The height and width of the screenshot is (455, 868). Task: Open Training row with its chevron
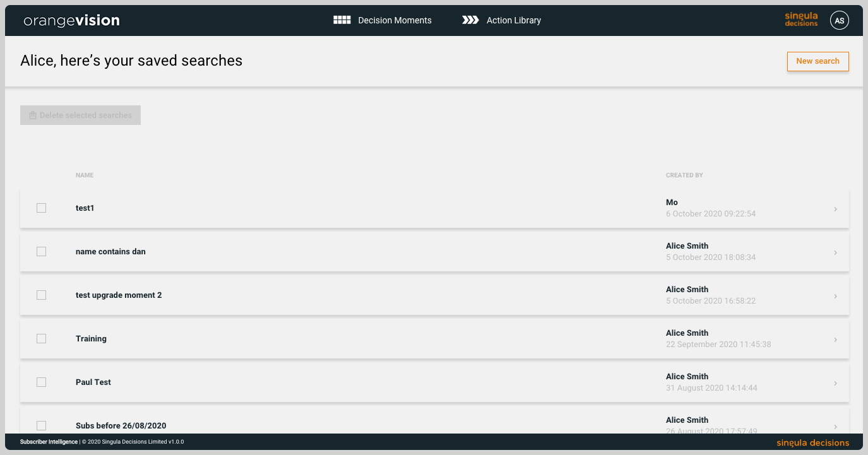(835, 340)
